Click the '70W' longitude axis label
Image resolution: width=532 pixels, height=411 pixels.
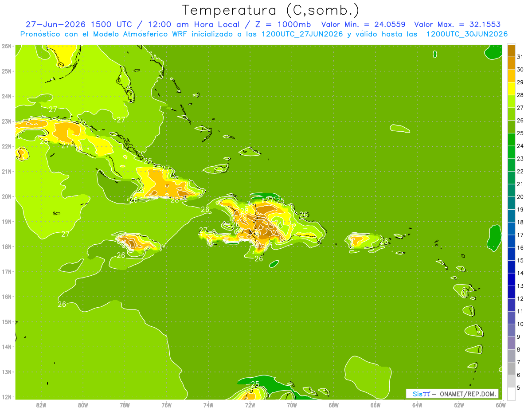click(x=292, y=405)
